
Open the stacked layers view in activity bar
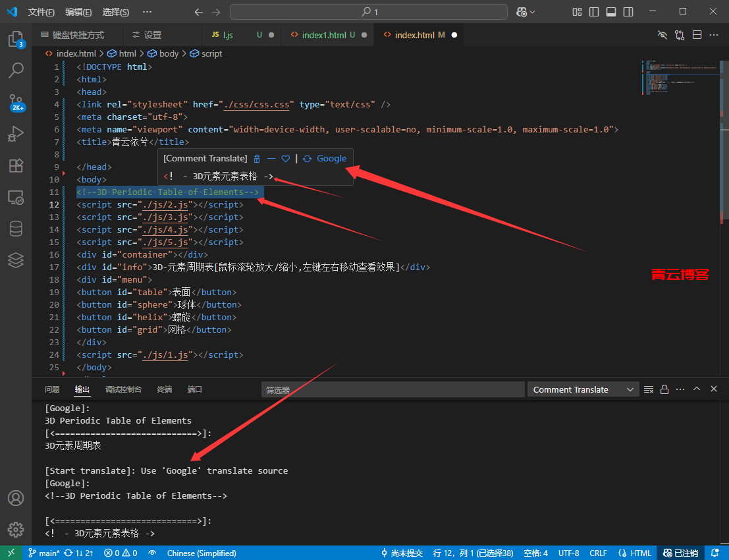pyautogui.click(x=16, y=260)
